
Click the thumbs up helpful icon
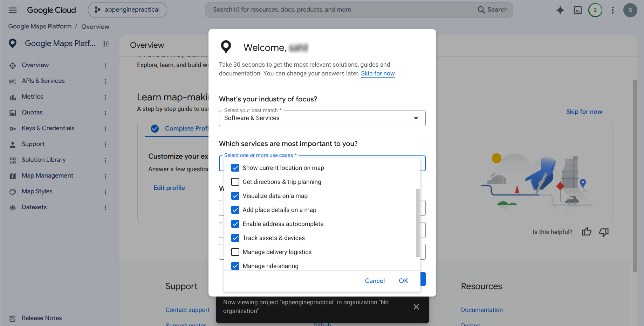coord(587,232)
